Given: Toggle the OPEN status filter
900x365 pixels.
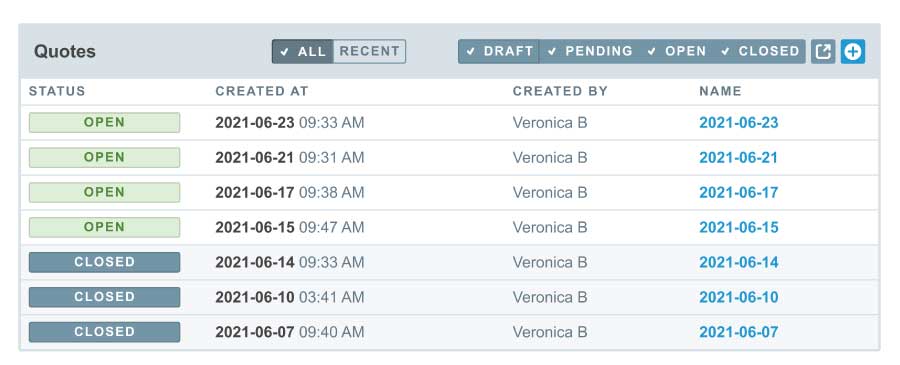Looking at the screenshot, I should point(677,52).
